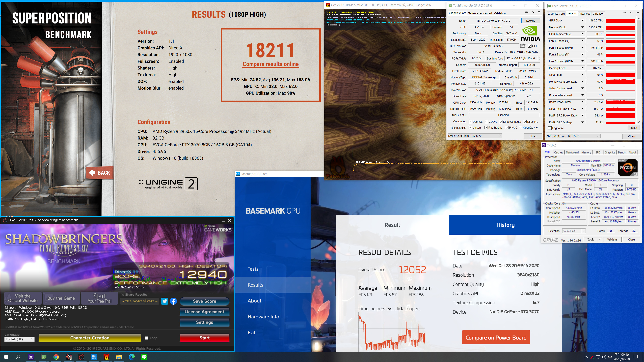
Task: Open the Board Power Draw sensor dropdown
Action: click(x=582, y=102)
